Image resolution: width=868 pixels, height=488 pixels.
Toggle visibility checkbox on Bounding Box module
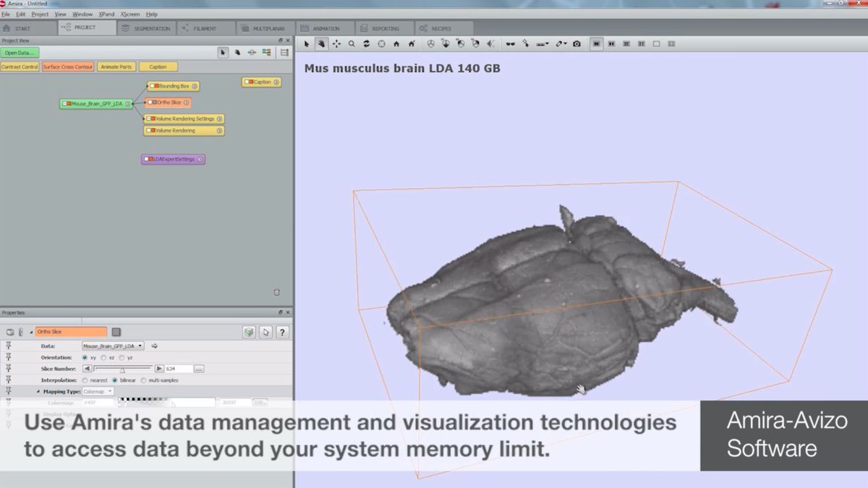(x=152, y=86)
